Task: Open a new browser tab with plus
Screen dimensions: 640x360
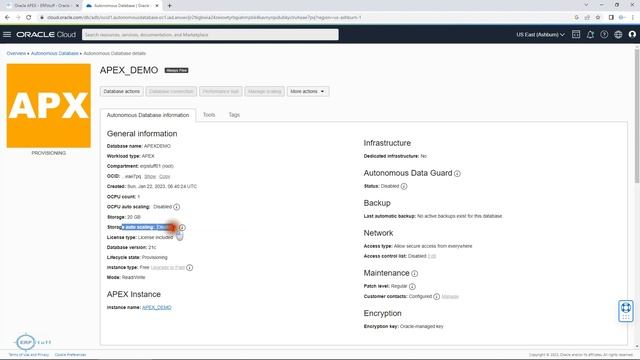Action: point(169,6)
